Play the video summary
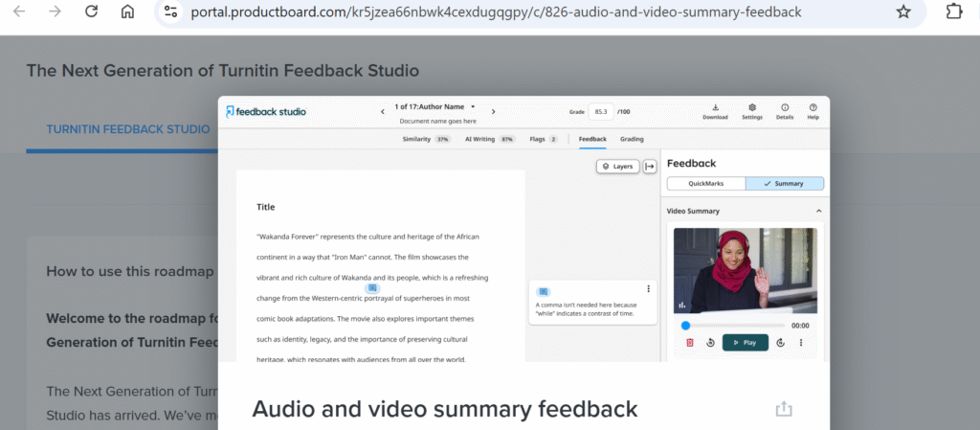Viewport: 980px width, 430px height. (745, 343)
